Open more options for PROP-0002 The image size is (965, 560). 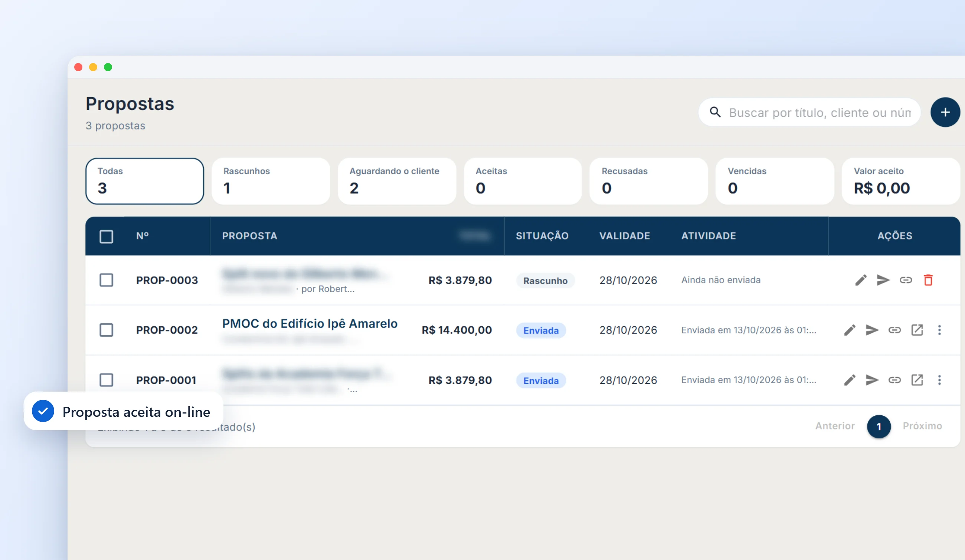click(939, 330)
